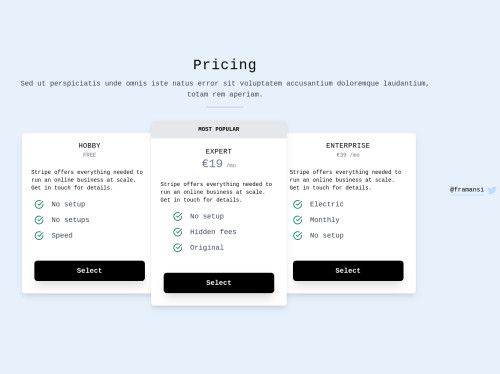Click the checkmark icon beside Speed
This screenshot has width=500, height=374.
point(39,235)
